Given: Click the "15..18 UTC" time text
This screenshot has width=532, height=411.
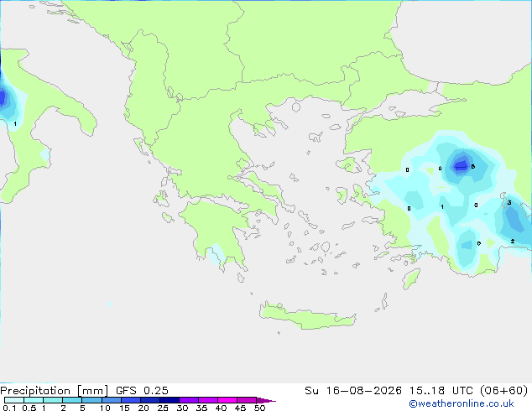Looking at the screenshot, I should [x=441, y=391].
